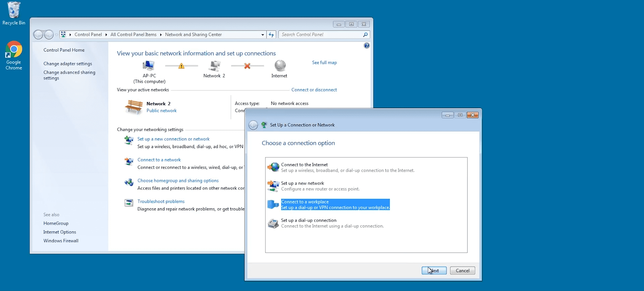Viewport: 644px width, 291px height.
Task: Click the red X between Network and Internet
Action: 247,66
